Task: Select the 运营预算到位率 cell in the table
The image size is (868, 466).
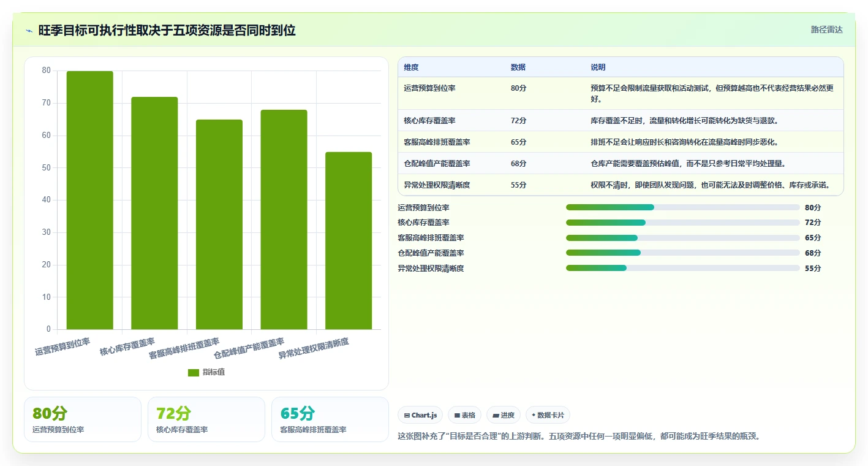Action: [x=430, y=88]
